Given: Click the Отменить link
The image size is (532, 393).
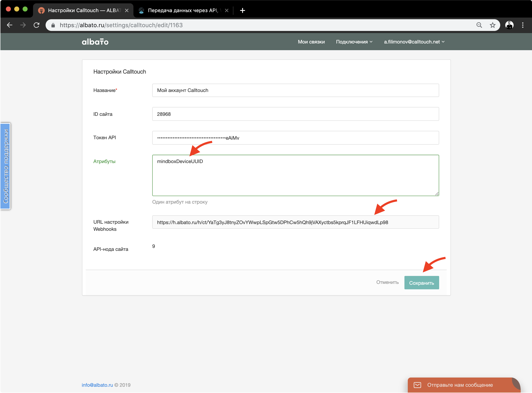Looking at the screenshot, I should coord(387,282).
